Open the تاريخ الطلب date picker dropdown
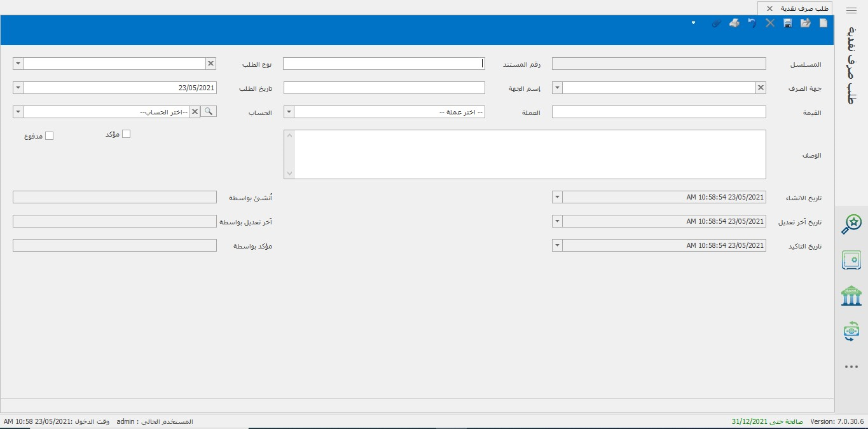The image size is (868, 429). coord(18,88)
